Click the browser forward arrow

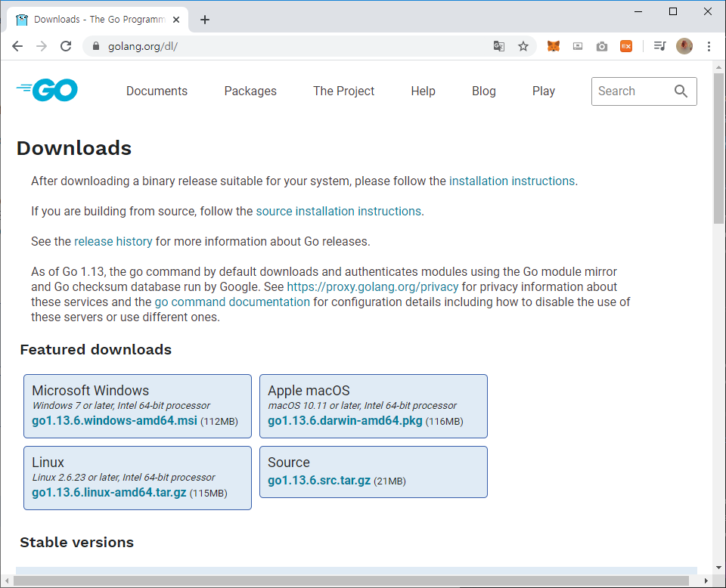click(x=42, y=46)
